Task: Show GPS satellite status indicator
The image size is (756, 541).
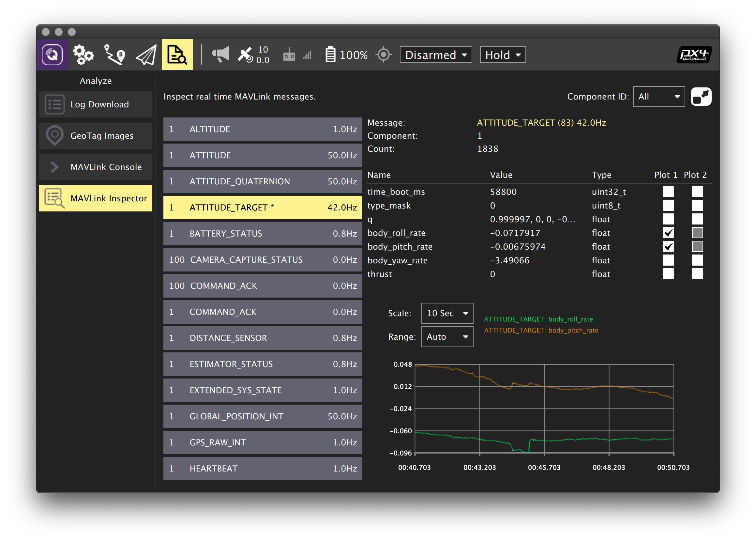Action: (x=254, y=54)
